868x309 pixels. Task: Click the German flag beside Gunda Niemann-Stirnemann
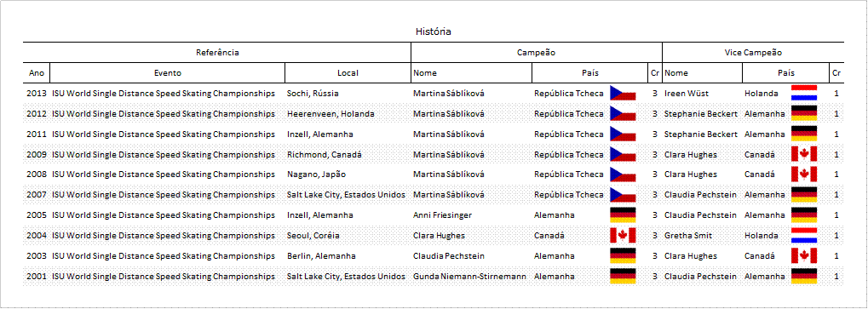pyautogui.click(x=623, y=277)
